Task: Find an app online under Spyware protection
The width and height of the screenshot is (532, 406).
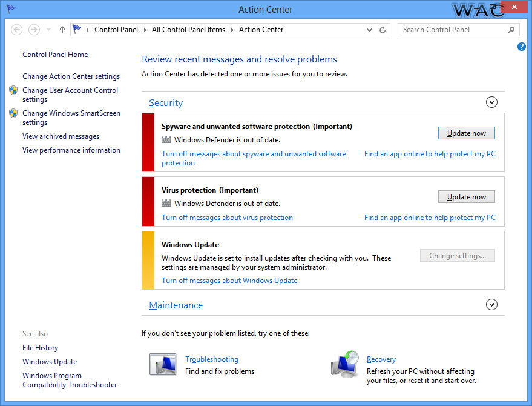Action: (430, 154)
